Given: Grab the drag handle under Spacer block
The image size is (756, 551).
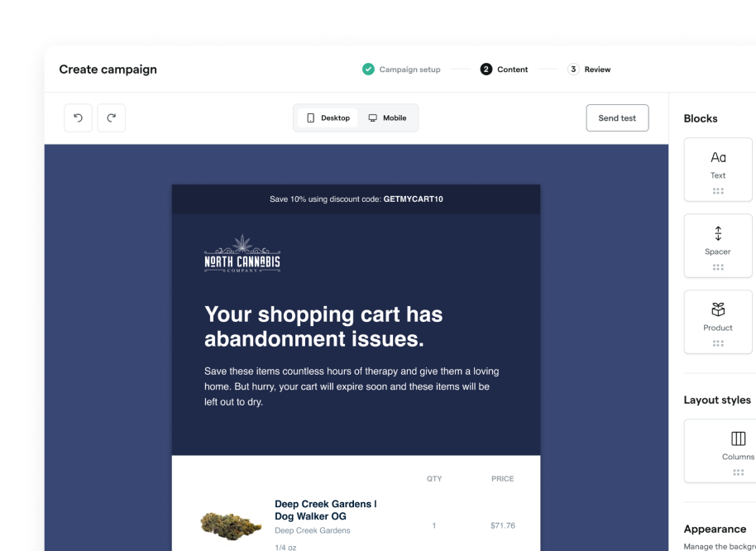Looking at the screenshot, I should click(x=718, y=267).
